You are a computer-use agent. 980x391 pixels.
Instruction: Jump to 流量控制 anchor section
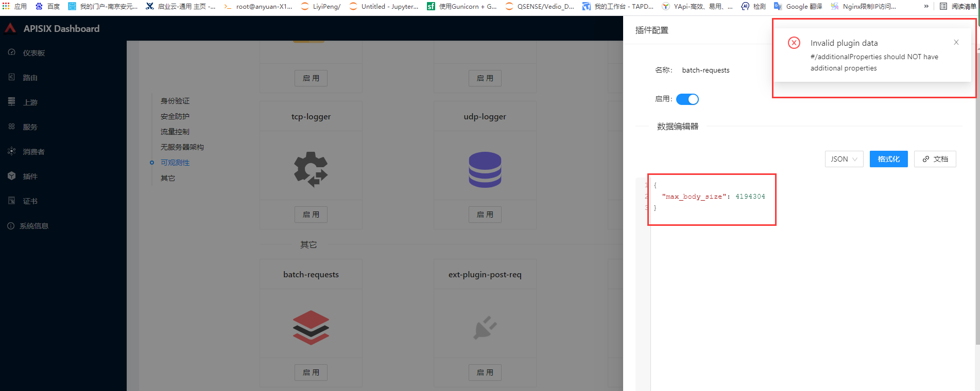pos(175,132)
